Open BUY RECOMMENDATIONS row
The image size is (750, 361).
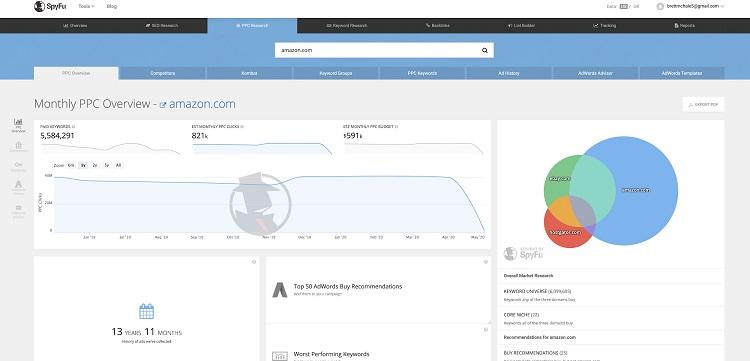(x=611, y=353)
